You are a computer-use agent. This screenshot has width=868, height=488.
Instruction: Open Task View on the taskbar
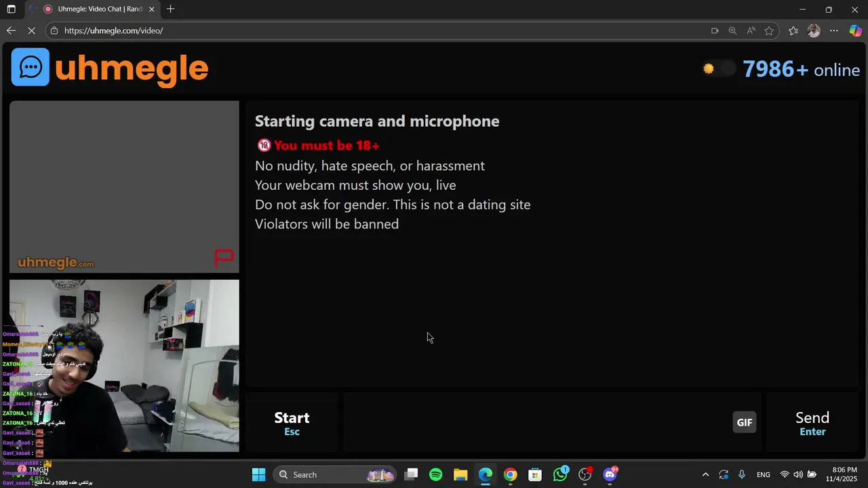pos(411,474)
